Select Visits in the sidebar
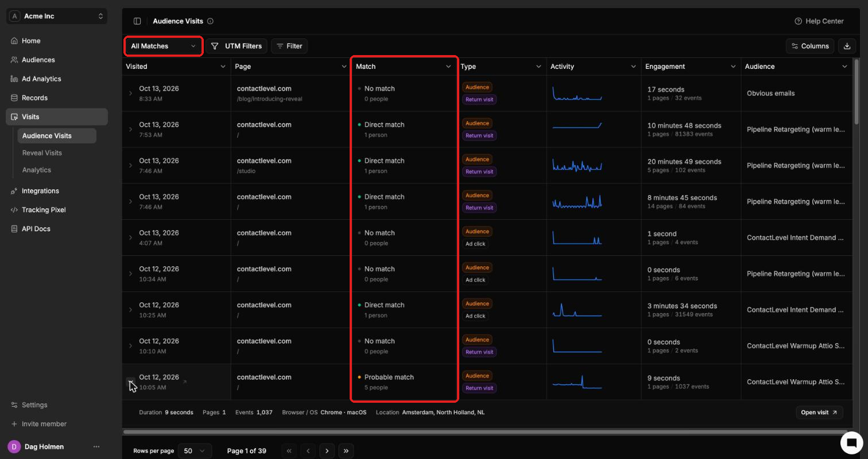 point(57,116)
